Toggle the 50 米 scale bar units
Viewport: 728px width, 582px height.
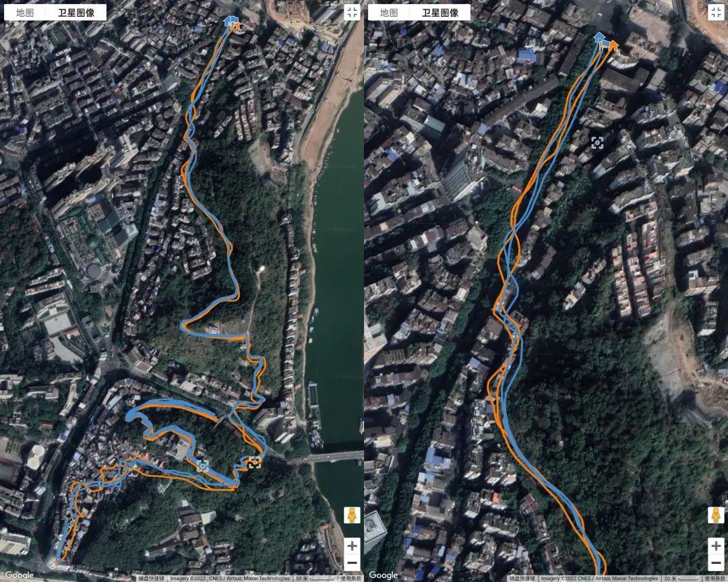(x=315, y=578)
